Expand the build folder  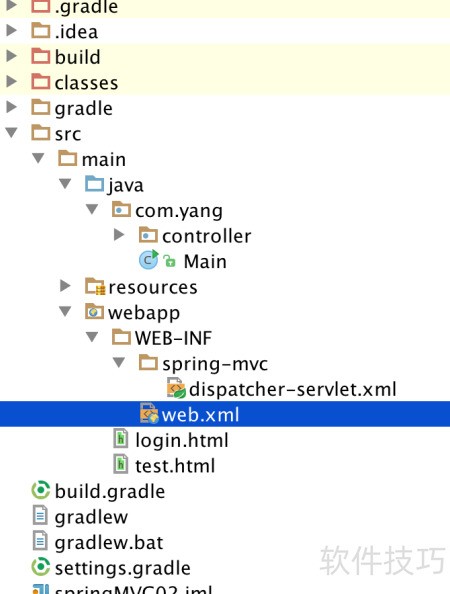pos(12,56)
